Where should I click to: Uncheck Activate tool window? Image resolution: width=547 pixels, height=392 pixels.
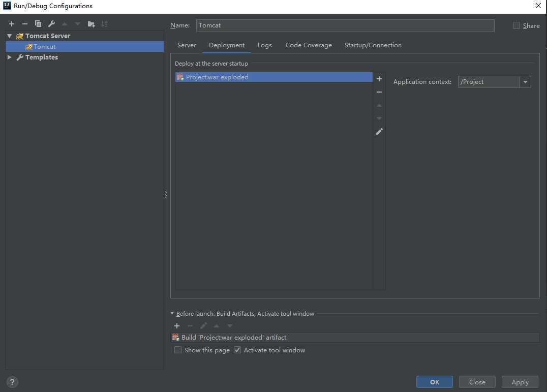coord(237,350)
